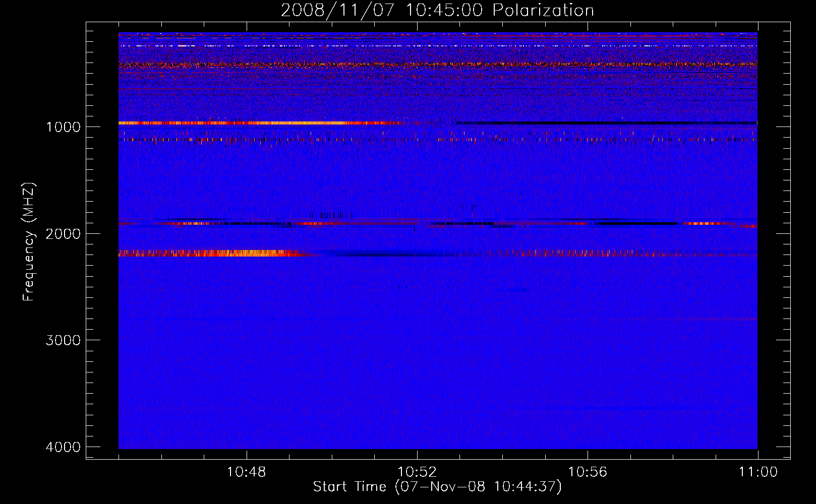Click the 10:56 time tick label
Screen dimensions: 816x504
[x=588, y=472]
